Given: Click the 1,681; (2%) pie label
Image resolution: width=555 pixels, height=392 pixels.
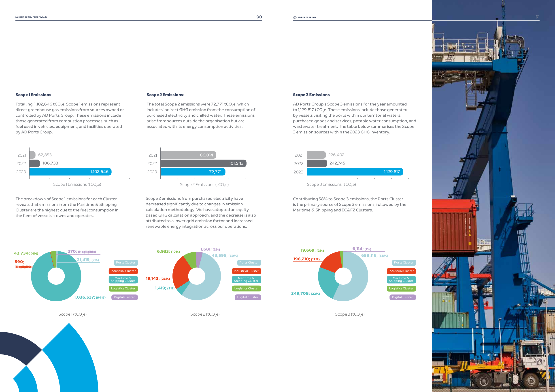Looking at the screenshot, I should pos(210,249).
